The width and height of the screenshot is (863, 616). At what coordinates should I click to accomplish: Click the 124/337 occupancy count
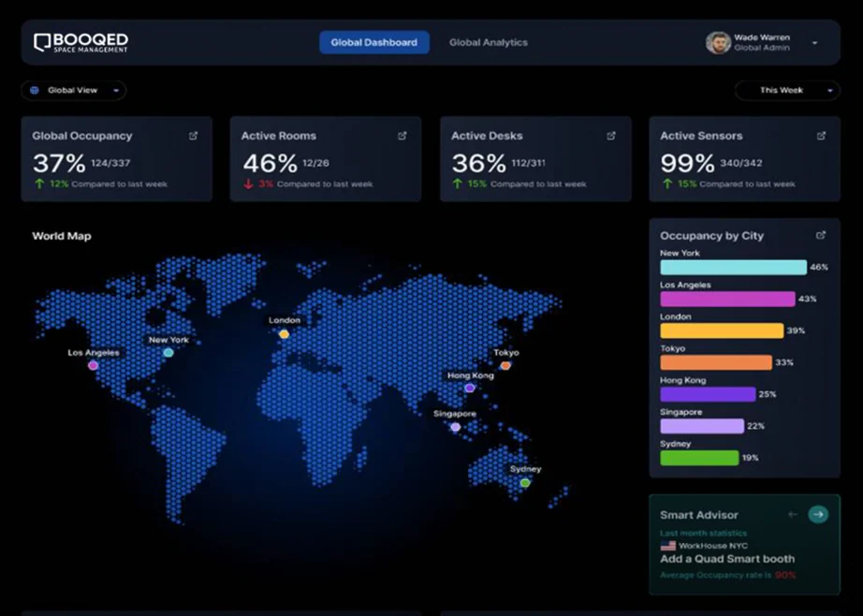110,163
